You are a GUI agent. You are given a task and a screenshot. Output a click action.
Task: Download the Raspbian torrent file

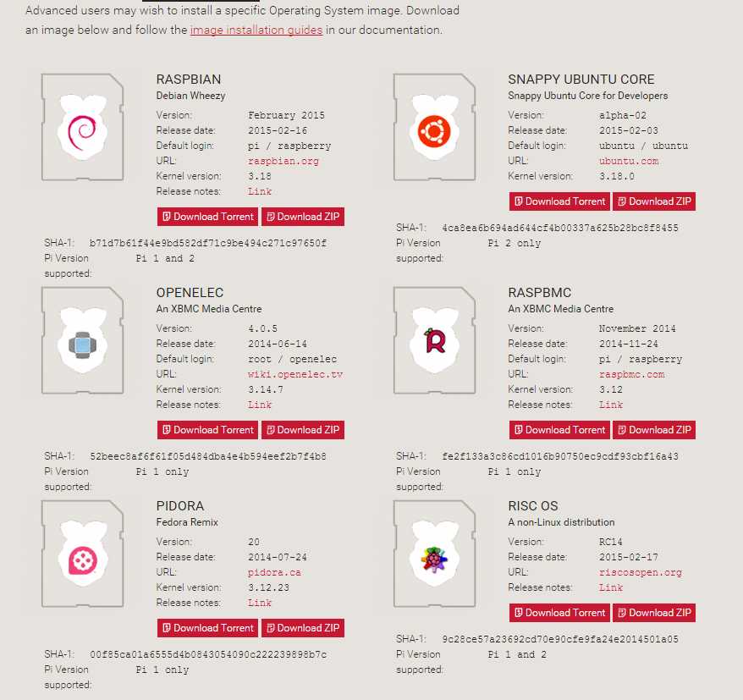(207, 217)
